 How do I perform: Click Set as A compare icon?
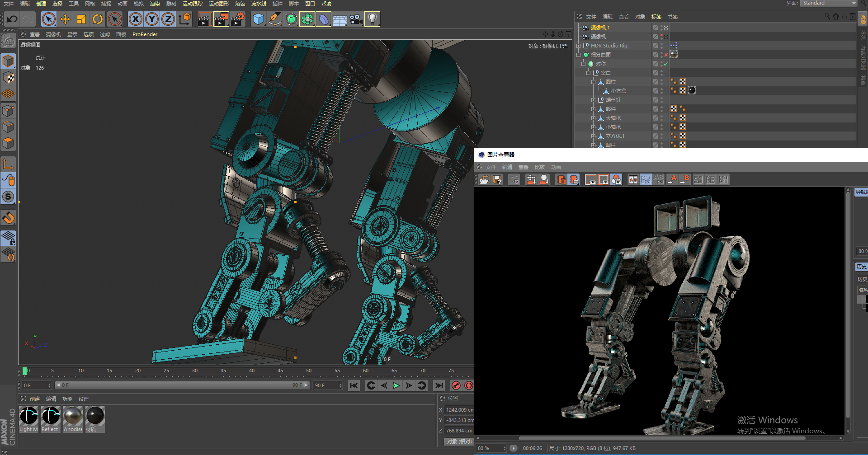coord(673,180)
